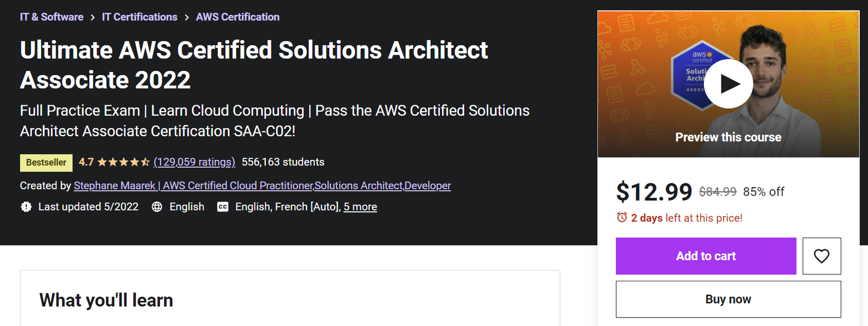
Task: Click the alarm clock icon beside deadline
Action: (622, 218)
